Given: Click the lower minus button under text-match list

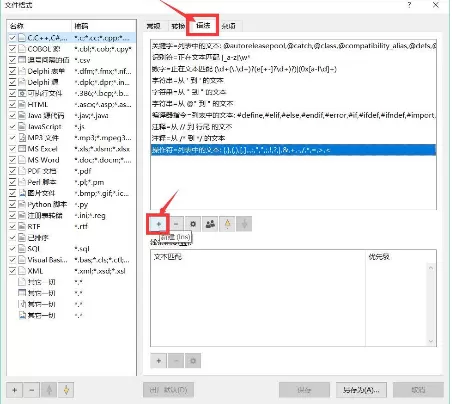Looking at the screenshot, I should 176,361.
